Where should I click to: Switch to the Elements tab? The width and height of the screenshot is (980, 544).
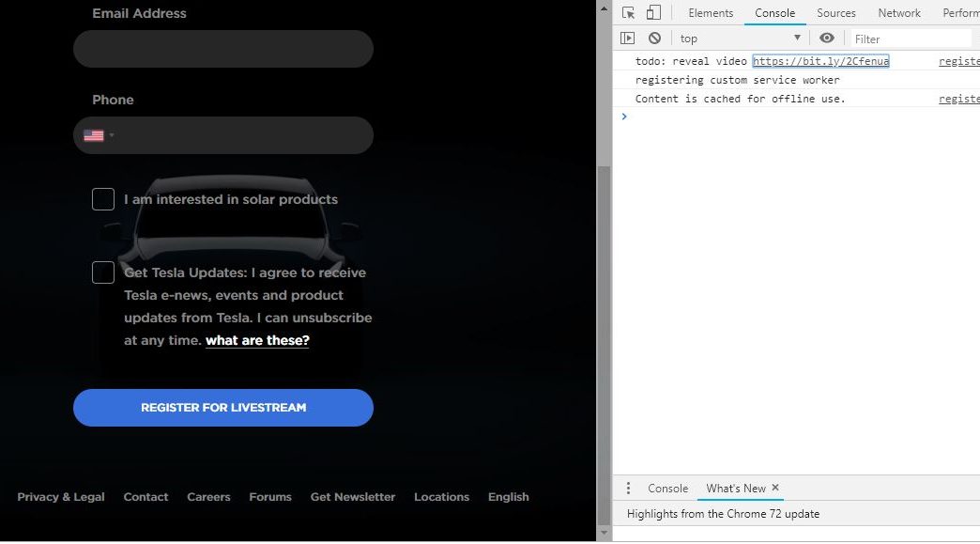(x=711, y=13)
